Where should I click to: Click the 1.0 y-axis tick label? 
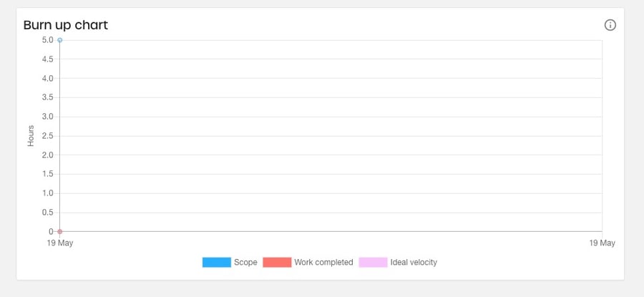(x=48, y=193)
